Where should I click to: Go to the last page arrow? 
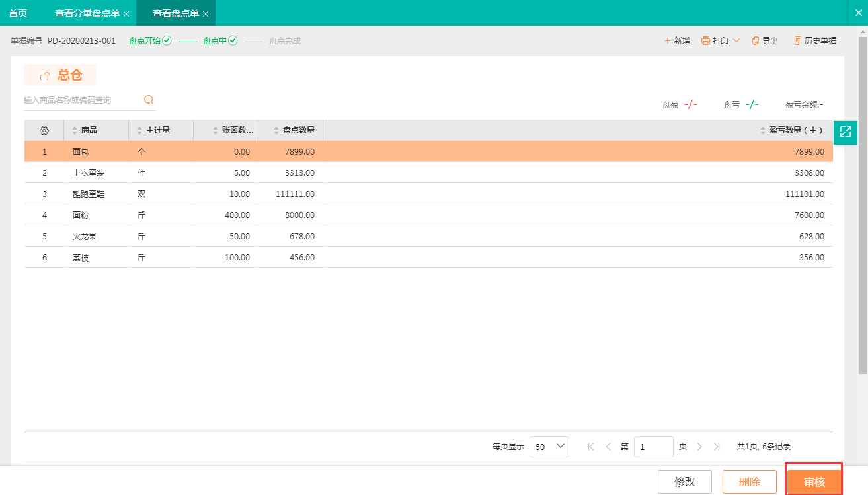tap(717, 447)
